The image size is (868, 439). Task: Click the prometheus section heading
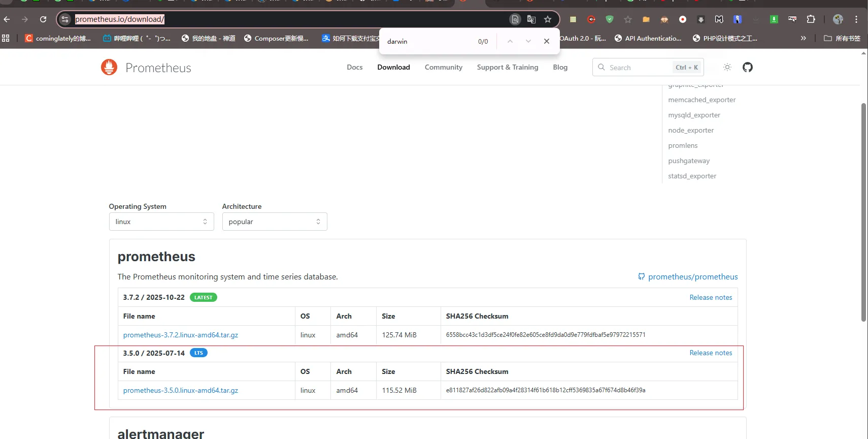click(156, 257)
